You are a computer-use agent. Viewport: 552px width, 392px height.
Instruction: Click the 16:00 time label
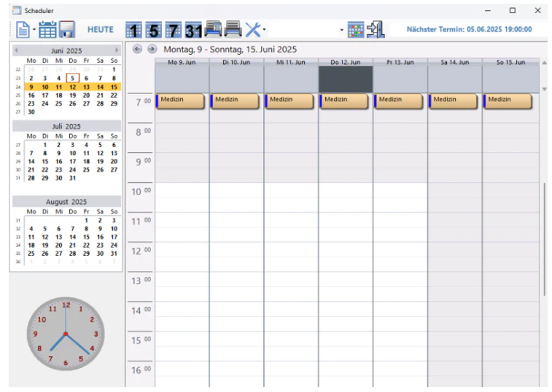point(141,371)
